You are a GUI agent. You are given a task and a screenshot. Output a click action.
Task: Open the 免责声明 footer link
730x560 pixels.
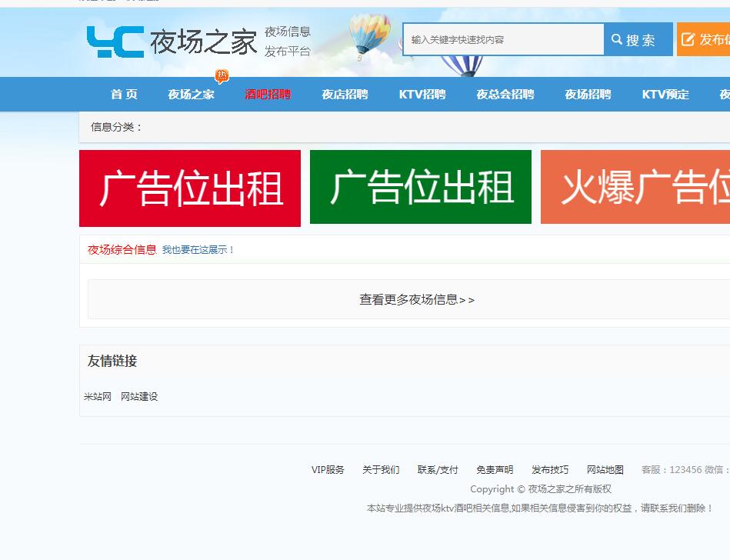[495, 470]
